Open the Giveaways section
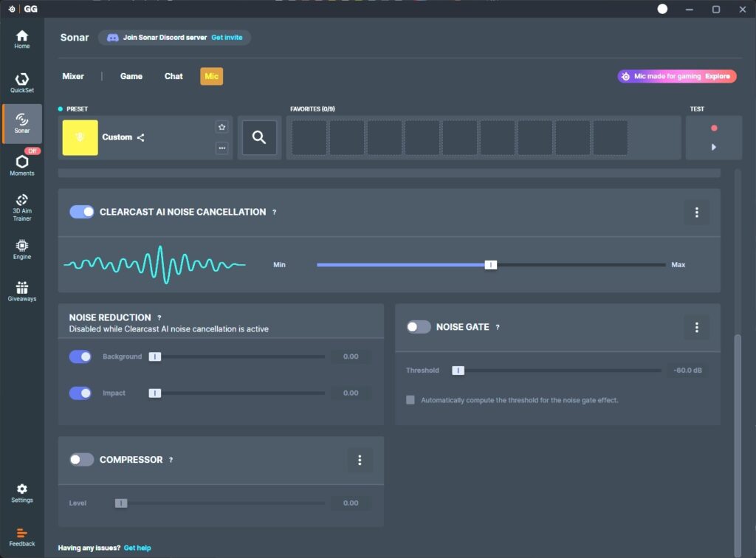756x558 pixels. click(x=21, y=292)
